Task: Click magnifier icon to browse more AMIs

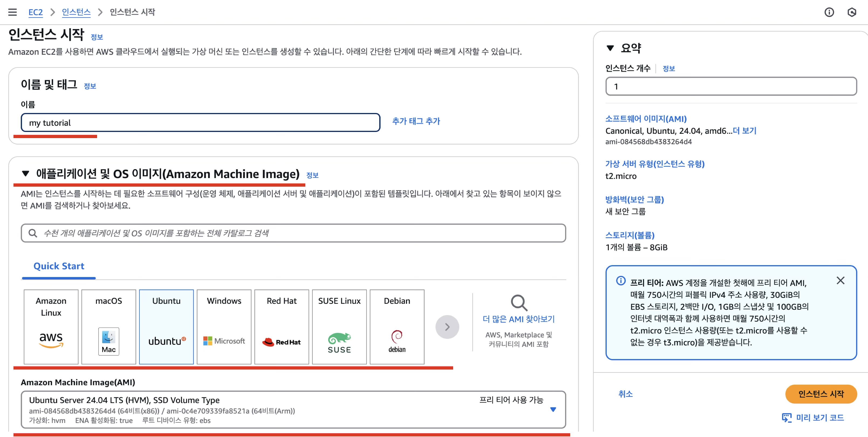Action: coord(519,303)
